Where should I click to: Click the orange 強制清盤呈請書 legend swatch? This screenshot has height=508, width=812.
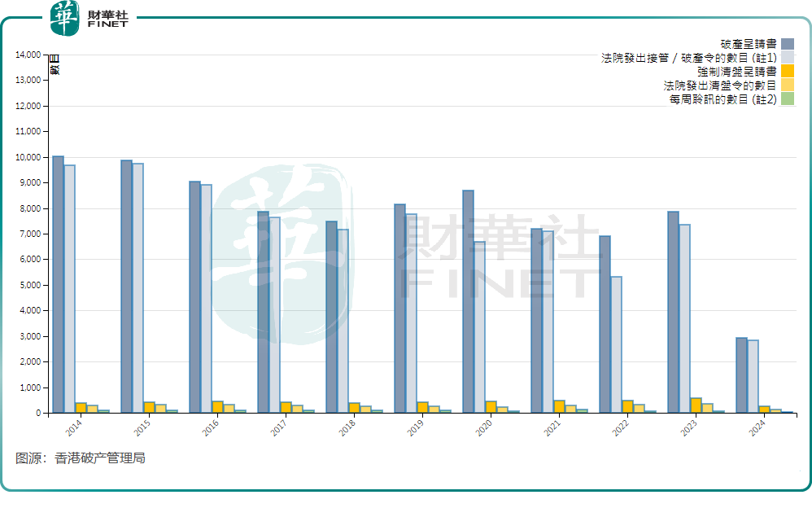coord(787,72)
